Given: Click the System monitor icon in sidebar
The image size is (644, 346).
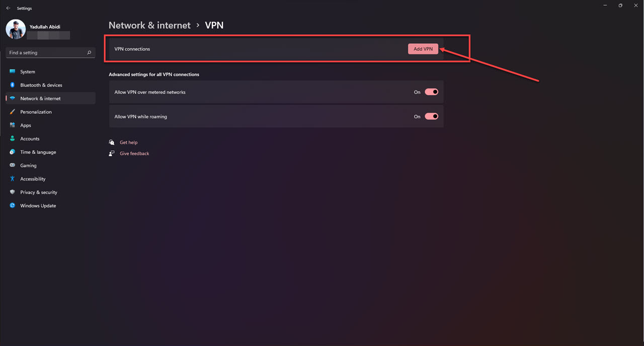Looking at the screenshot, I should (x=13, y=72).
